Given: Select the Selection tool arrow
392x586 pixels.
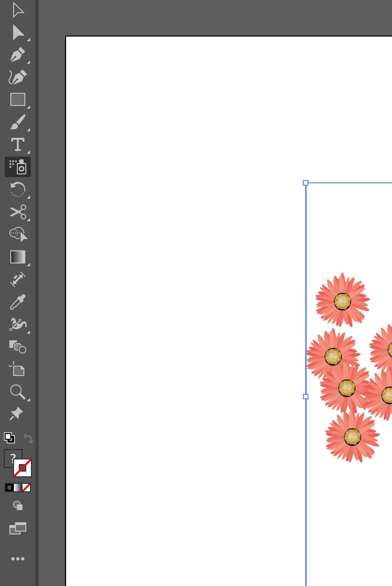Looking at the screenshot, I should (18, 10).
